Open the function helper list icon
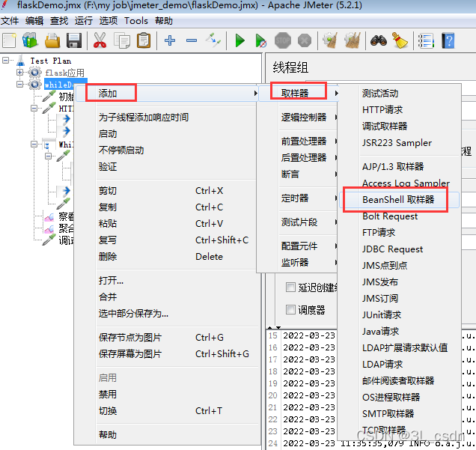This screenshot has width=476, height=450. (426, 40)
